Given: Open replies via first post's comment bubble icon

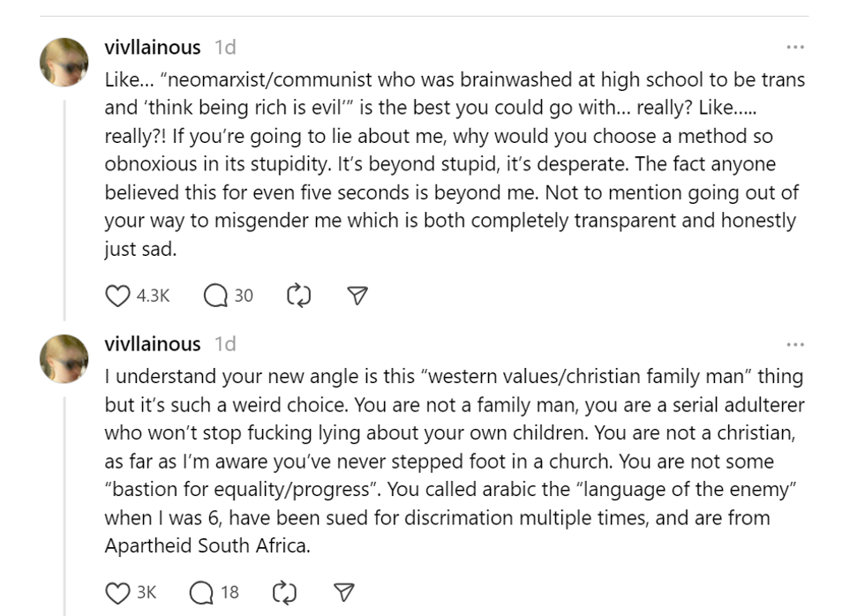Looking at the screenshot, I should [216, 296].
